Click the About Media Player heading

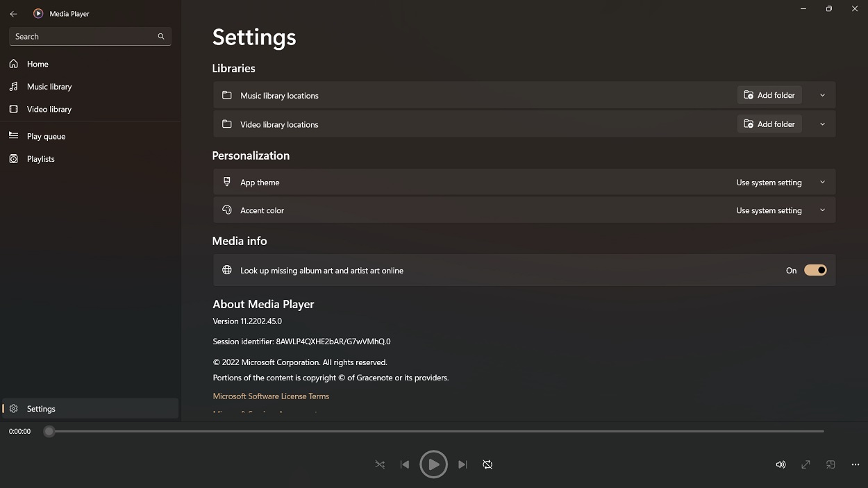(x=263, y=304)
